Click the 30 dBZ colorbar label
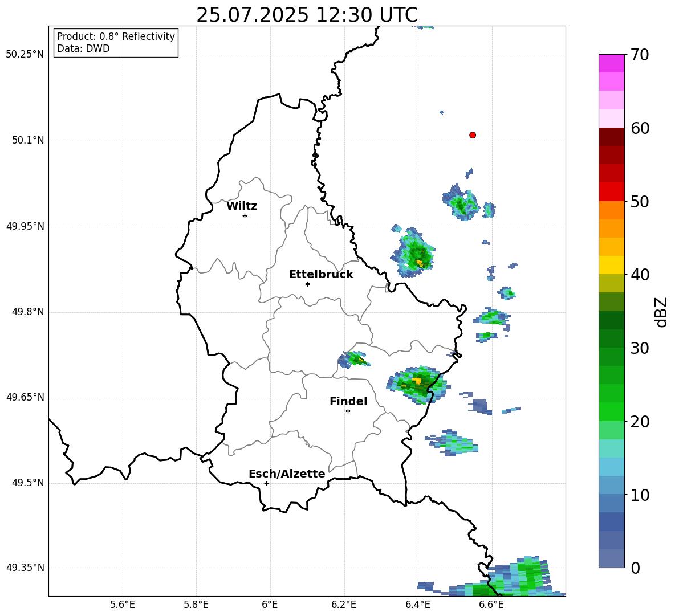Image resolution: width=675 pixels, height=616 pixels. (640, 348)
